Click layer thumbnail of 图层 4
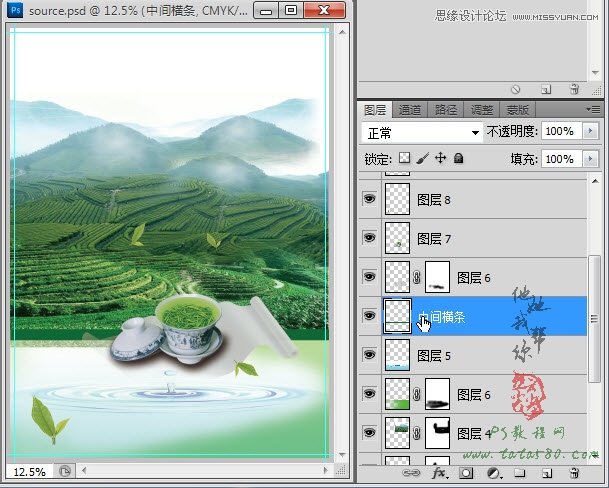This screenshot has width=609, height=488. (x=397, y=432)
